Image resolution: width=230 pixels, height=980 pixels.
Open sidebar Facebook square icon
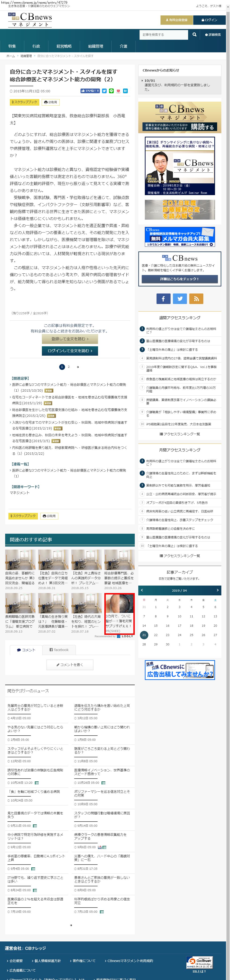click(163, 299)
